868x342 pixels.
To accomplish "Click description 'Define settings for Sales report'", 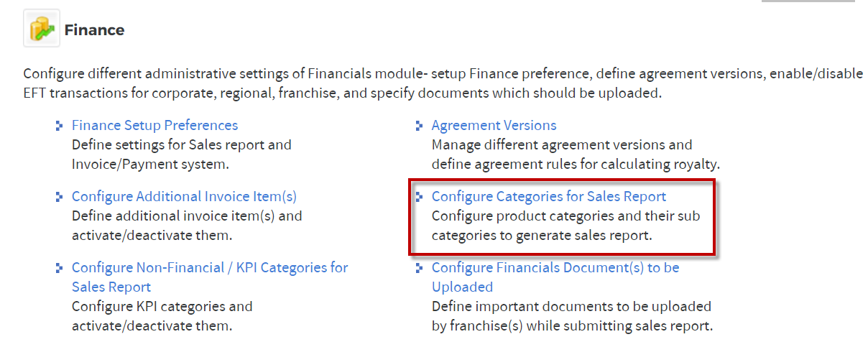I will [x=182, y=154].
